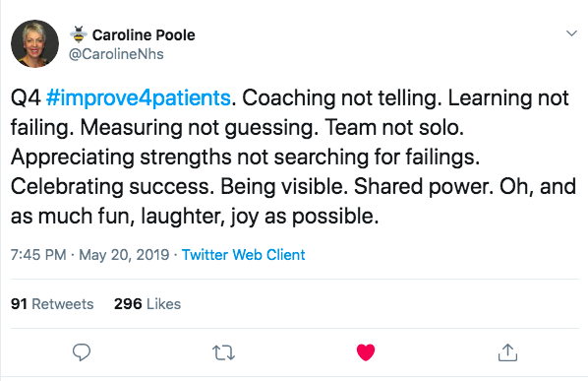Open Caroline Poole's profile photo
The height and width of the screenshot is (381, 588).
[x=34, y=43]
